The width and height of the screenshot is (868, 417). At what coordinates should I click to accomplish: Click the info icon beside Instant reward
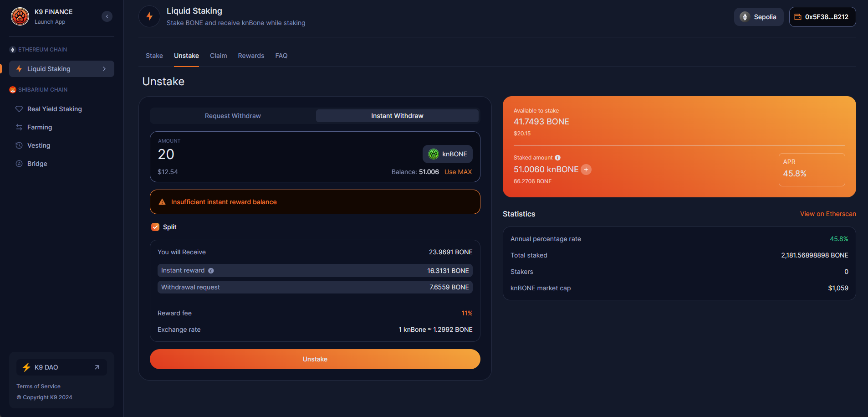point(211,271)
